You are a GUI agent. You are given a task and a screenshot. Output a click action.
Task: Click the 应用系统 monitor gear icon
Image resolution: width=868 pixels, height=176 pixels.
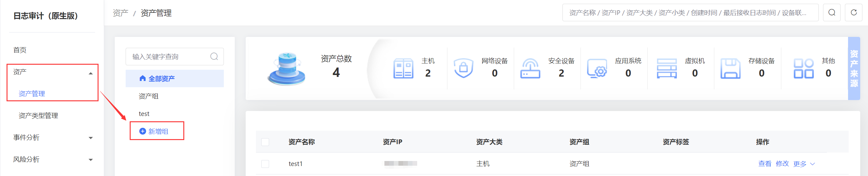coord(597,68)
